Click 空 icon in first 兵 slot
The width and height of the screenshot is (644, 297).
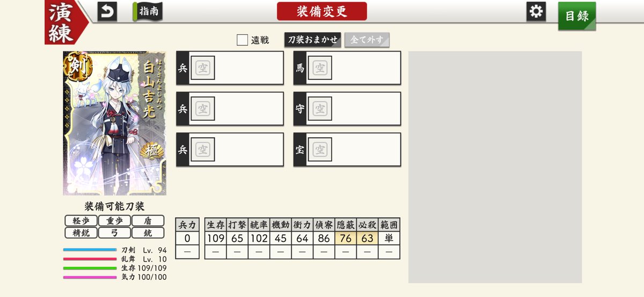tap(203, 68)
